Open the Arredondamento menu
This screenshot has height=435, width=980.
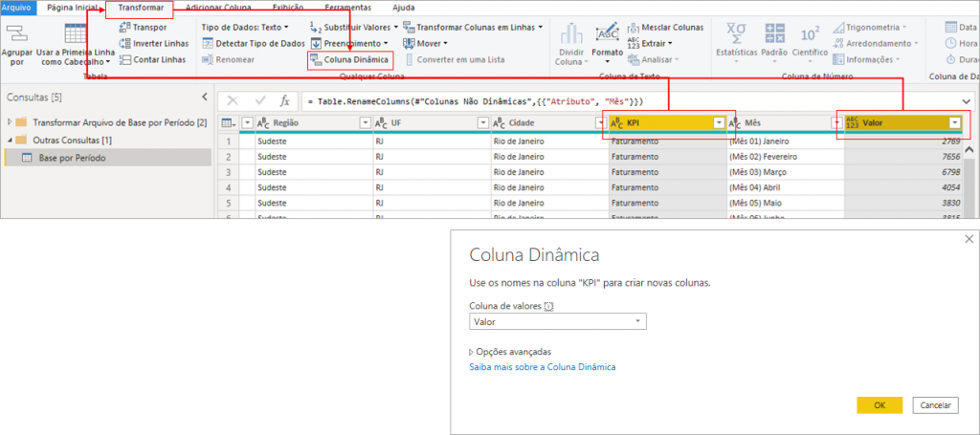pos(876,43)
